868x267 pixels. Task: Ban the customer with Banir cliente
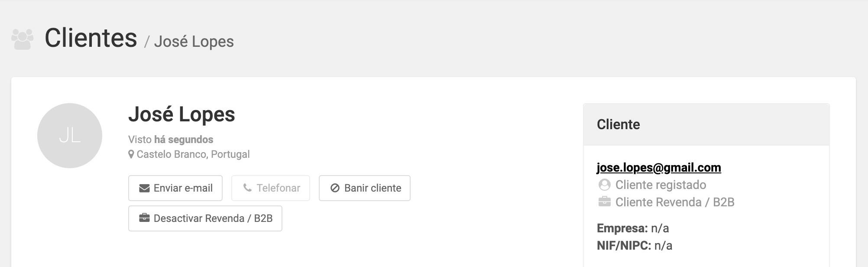point(365,188)
